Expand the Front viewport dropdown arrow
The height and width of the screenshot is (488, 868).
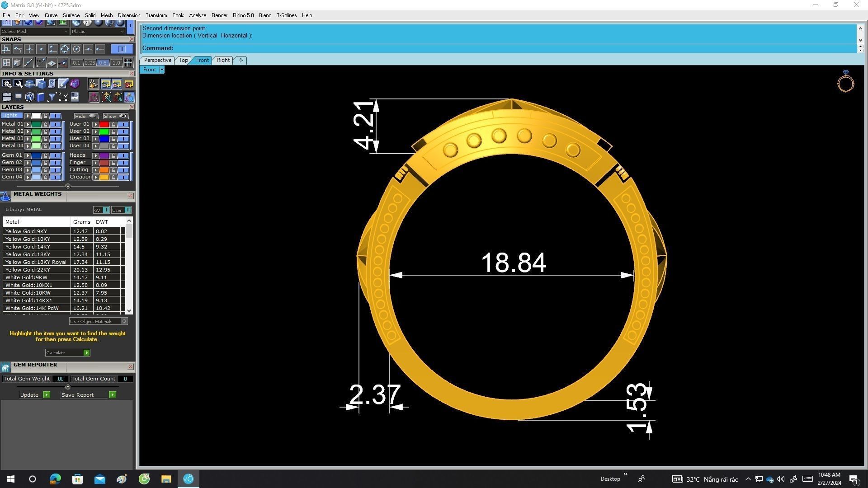161,70
